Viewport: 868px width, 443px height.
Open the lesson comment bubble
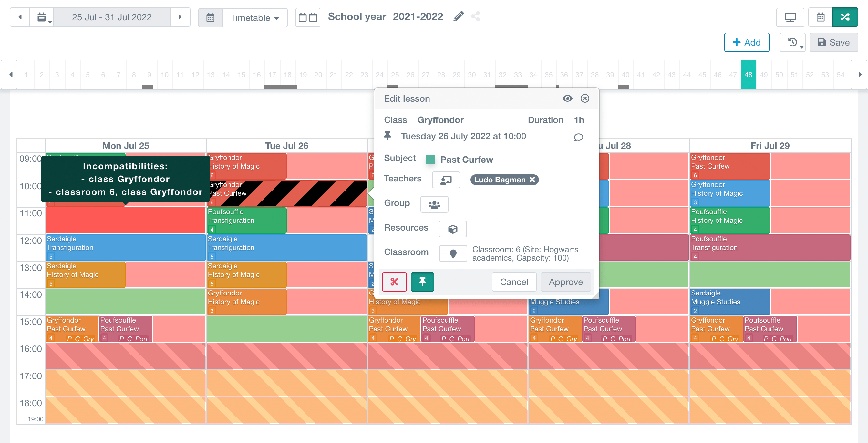[x=578, y=137]
